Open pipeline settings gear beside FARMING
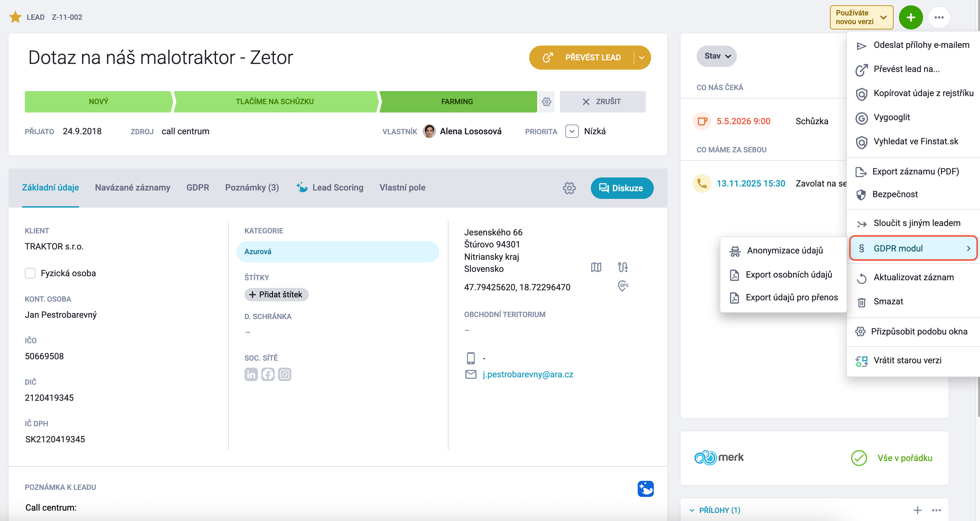 pos(547,101)
